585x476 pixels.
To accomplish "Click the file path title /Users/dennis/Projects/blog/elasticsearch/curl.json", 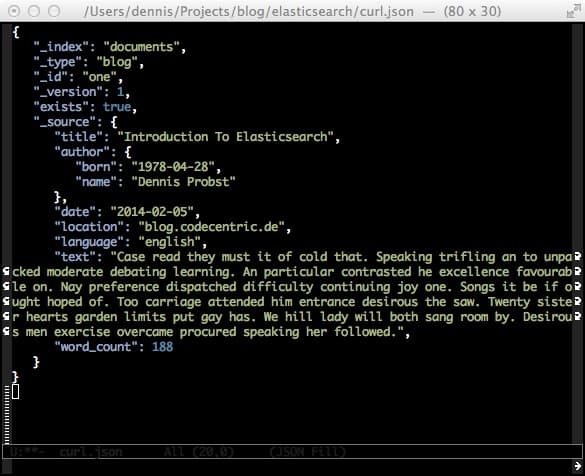I will [249, 12].
